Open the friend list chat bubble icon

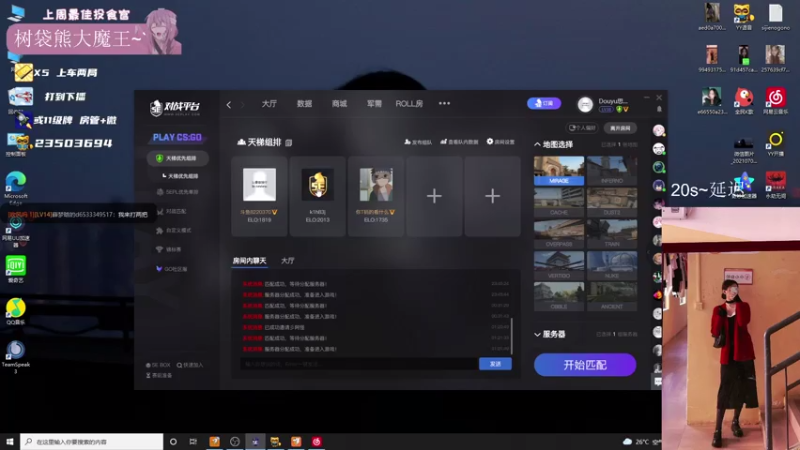658,382
